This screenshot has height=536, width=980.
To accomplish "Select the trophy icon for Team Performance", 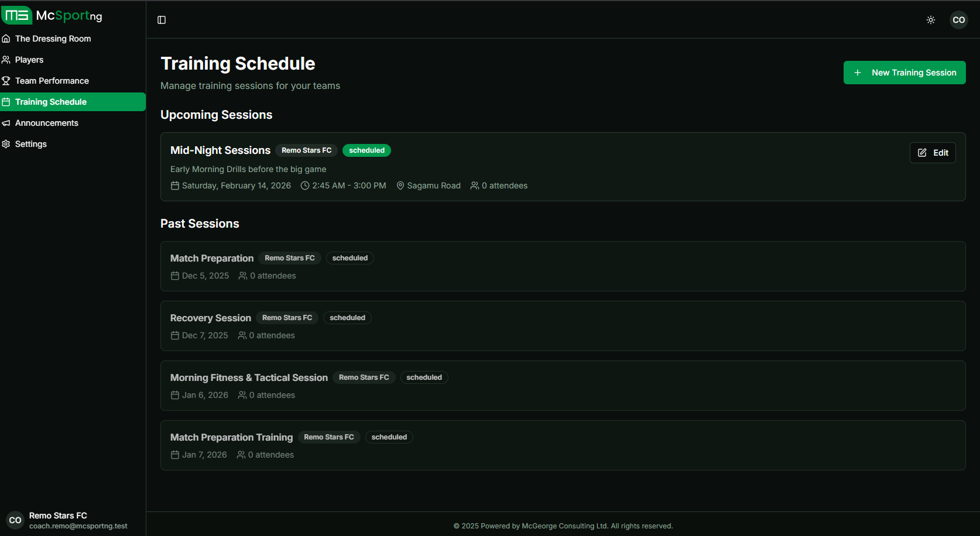I will pos(6,80).
